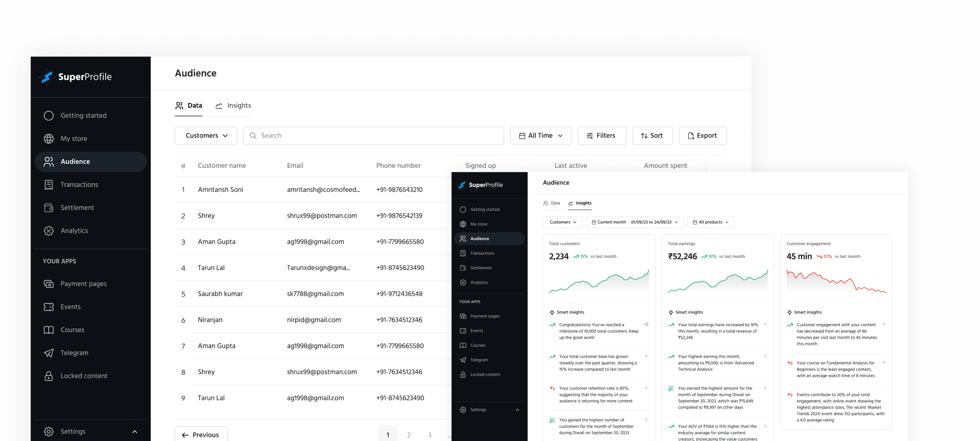Open Locked content padlock icon

(x=49, y=376)
